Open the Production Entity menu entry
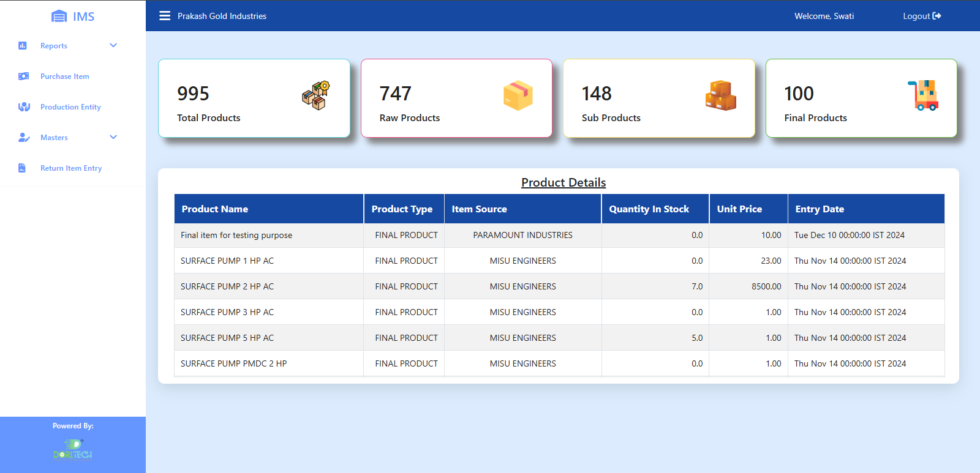 point(70,107)
